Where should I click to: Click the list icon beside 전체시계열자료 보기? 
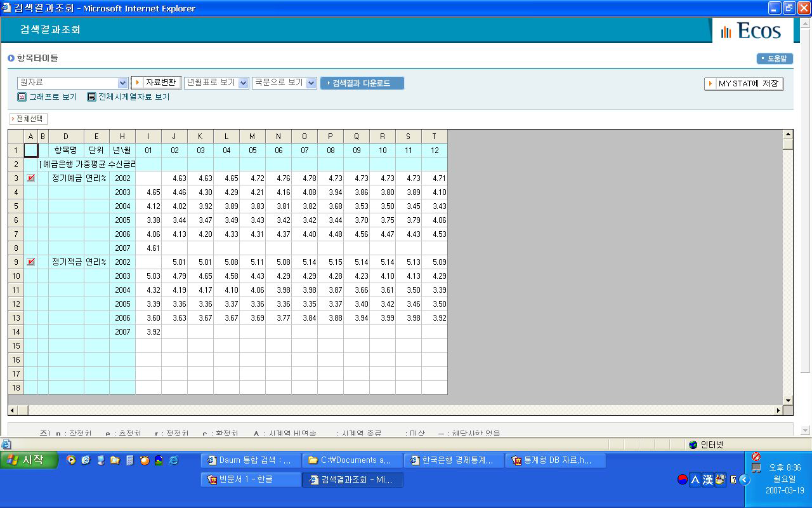point(91,97)
